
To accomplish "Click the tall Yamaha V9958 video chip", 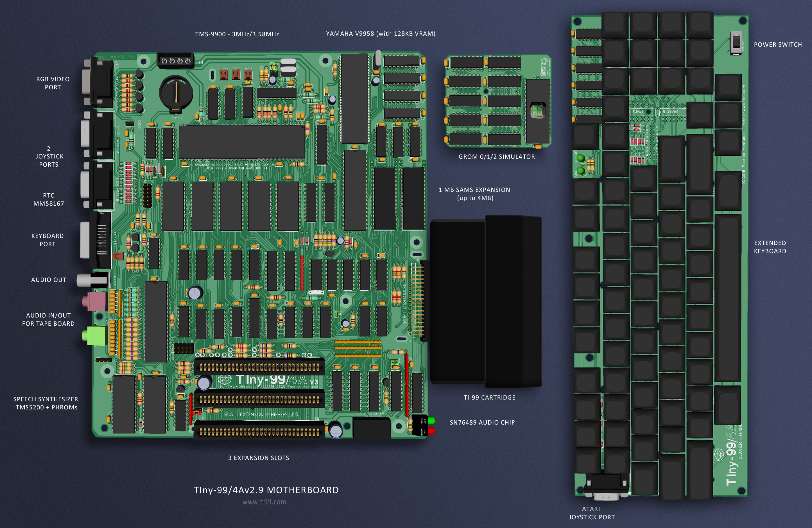I will pyautogui.click(x=355, y=98).
